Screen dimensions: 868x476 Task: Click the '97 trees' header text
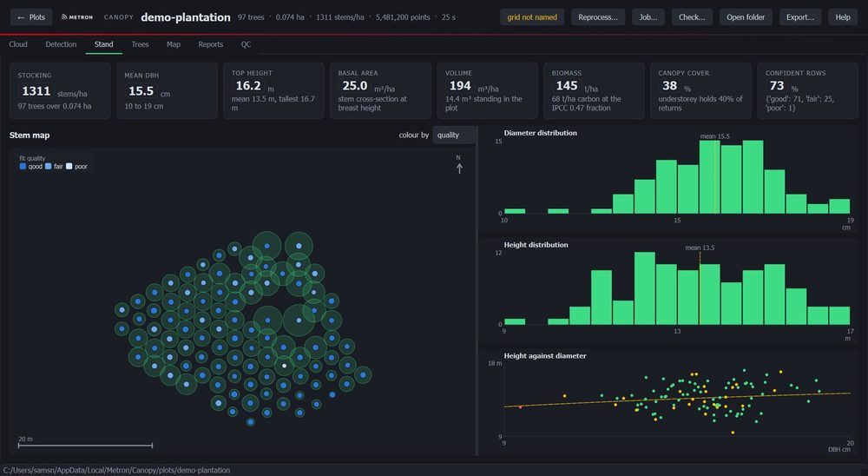click(251, 17)
